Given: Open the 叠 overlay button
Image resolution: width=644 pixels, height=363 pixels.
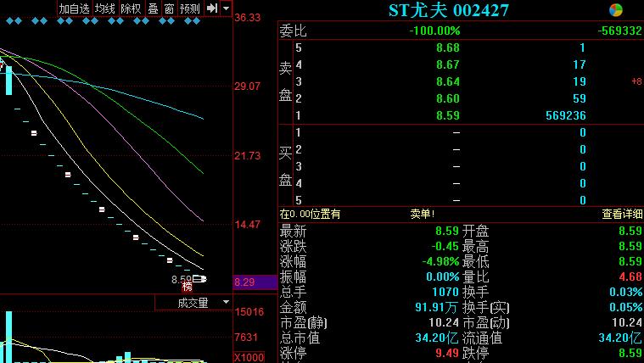Looking at the screenshot, I should click(154, 8).
